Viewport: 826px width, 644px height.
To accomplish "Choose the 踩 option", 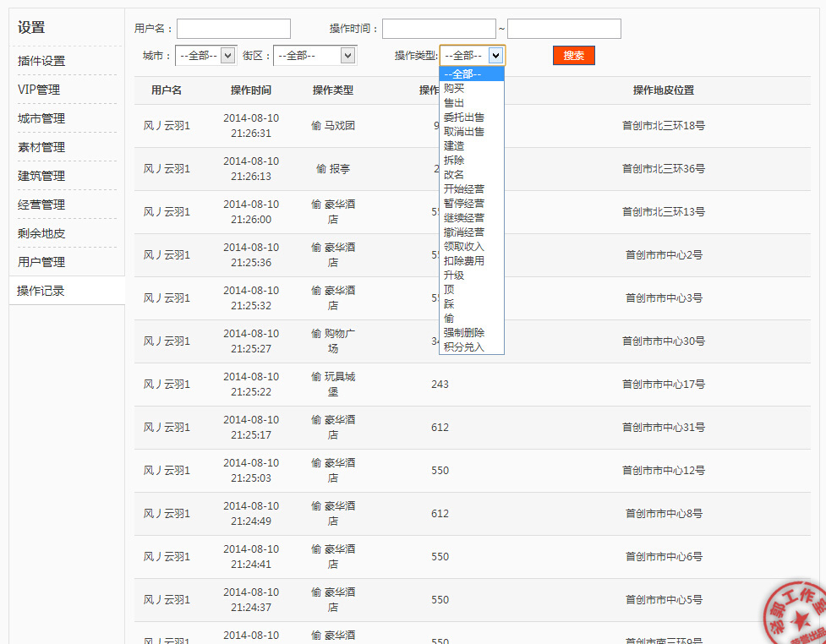I will 472,303.
